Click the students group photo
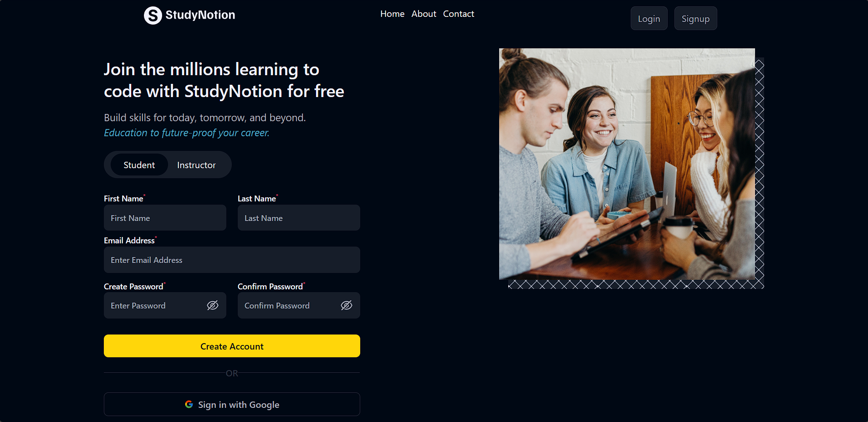The image size is (868, 422). point(627,164)
